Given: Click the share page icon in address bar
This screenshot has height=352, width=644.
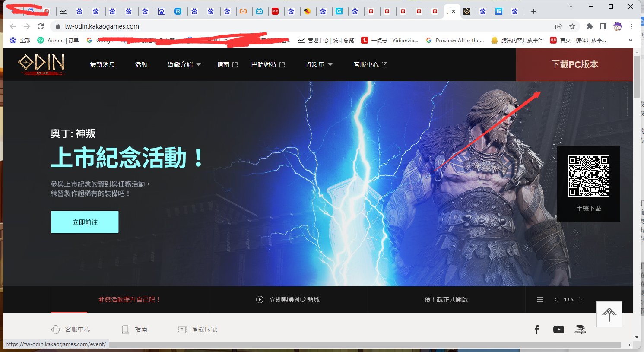Looking at the screenshot, I should click(558, 26).
